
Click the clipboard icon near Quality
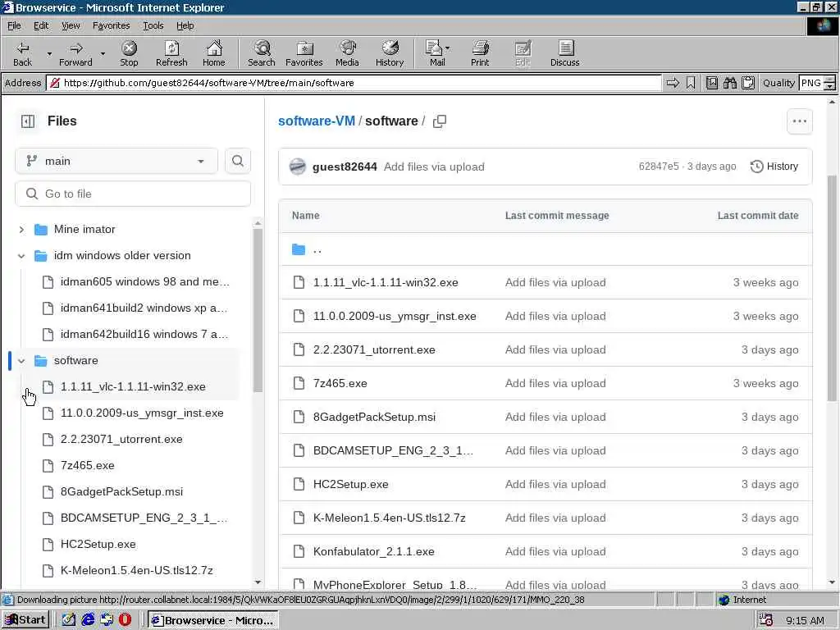[x=748, y=83]
